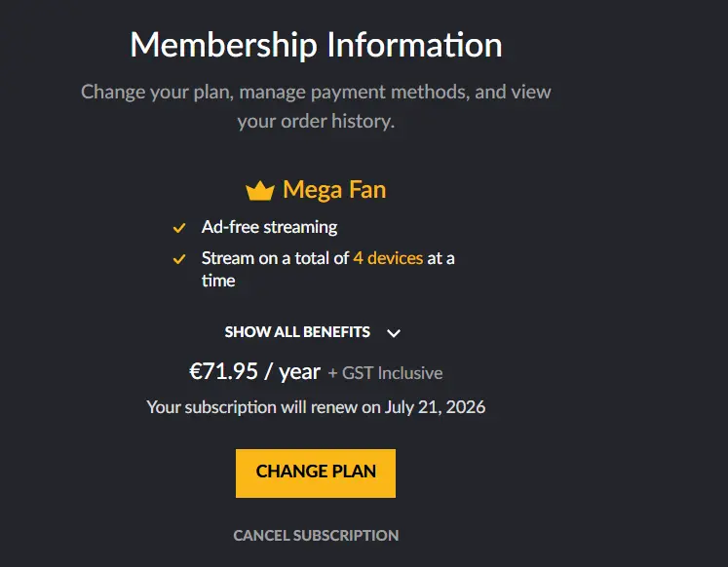Click the '+ GST Inclusive' note
This screenshot has height=567, width=728.
pos(385,373)
